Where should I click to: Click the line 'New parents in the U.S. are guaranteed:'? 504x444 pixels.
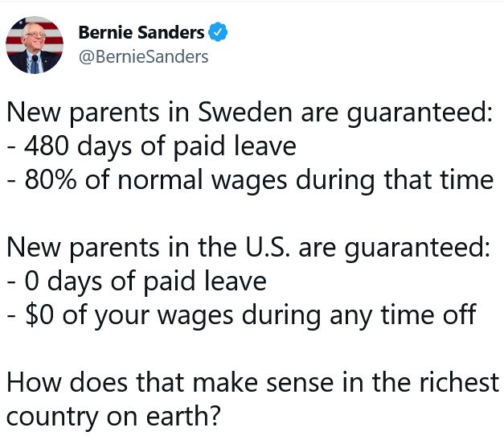248,249
